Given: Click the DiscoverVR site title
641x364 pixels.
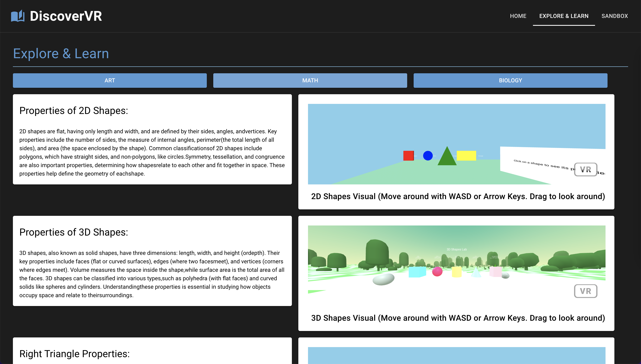Looking at the screenshot, I should (x=66, y=16).
